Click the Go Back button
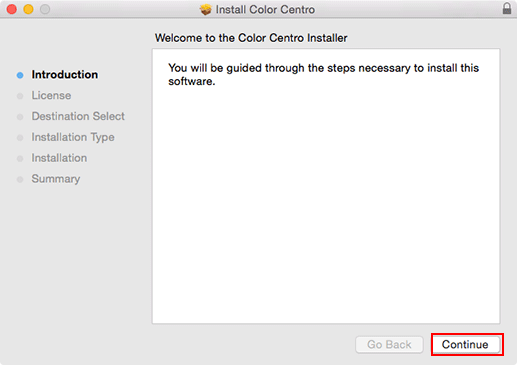Screen dimensions: 517x365 pyautogui.click(x=389, y=344)
